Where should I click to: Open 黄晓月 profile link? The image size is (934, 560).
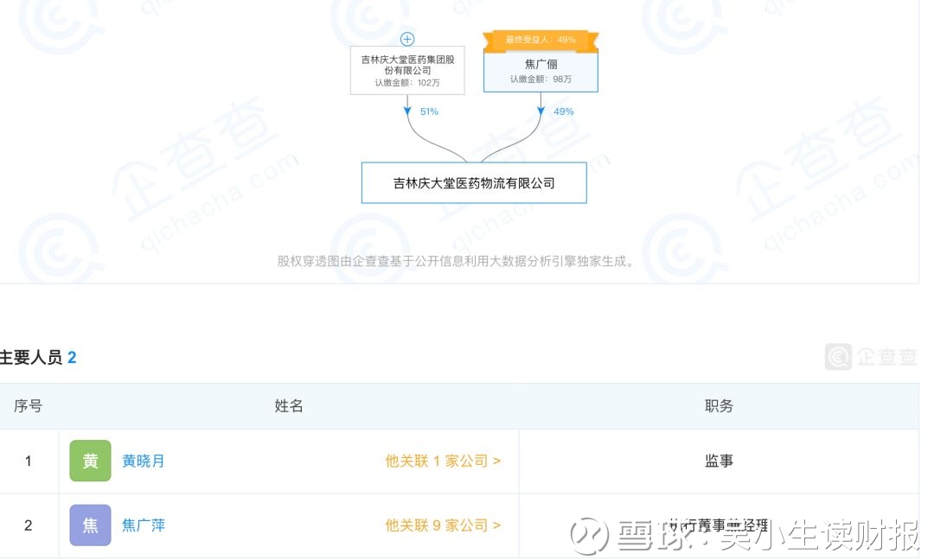click(x=144, y=461)
